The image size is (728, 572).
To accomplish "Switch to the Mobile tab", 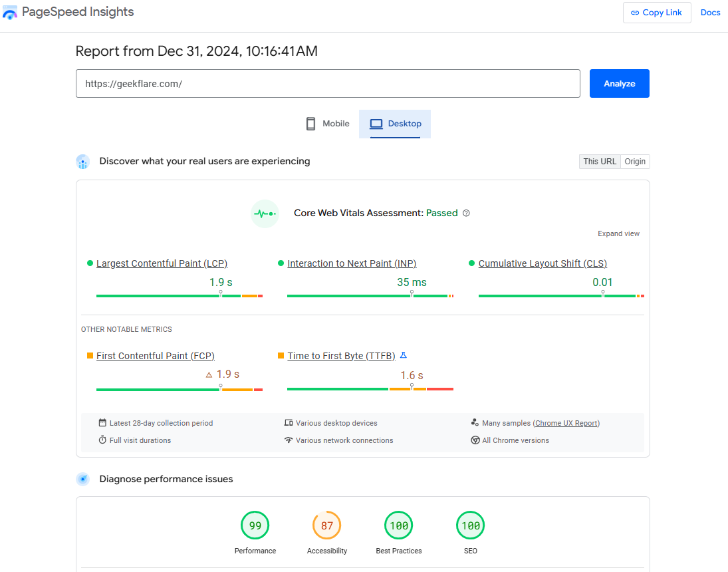I will 328,124.
